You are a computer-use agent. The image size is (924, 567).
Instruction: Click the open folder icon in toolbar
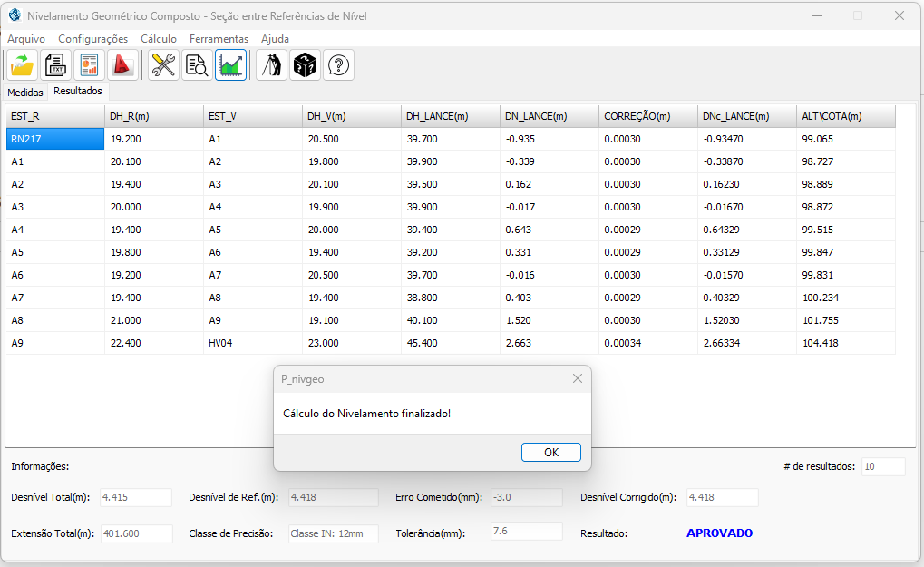23,64
